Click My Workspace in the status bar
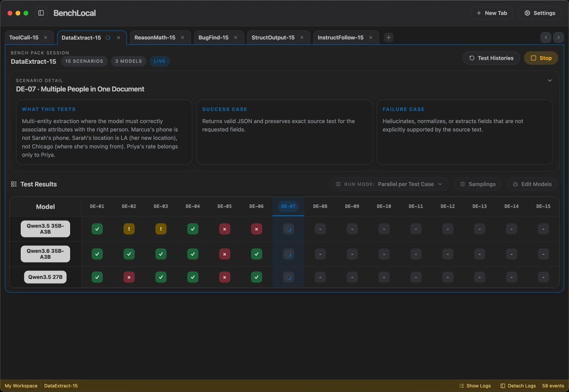This screenshot has width=569, height=392. (21, 386)
